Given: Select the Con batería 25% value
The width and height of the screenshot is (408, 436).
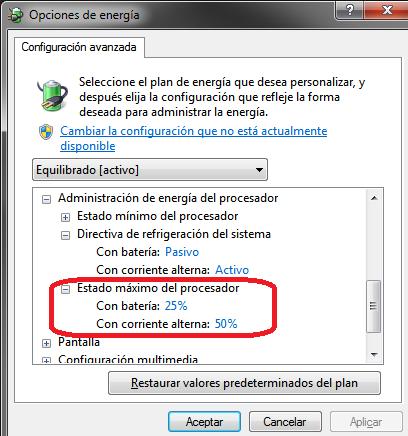Looking at the screenshot, I should 176,306.
